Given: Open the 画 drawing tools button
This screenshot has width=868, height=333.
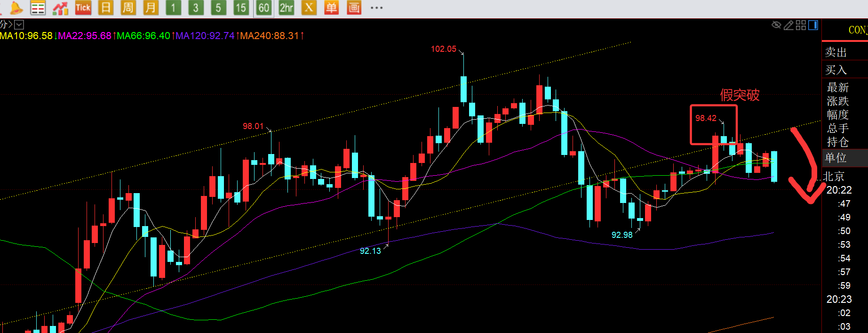Looking at the screenshot, I should [354, 8].
